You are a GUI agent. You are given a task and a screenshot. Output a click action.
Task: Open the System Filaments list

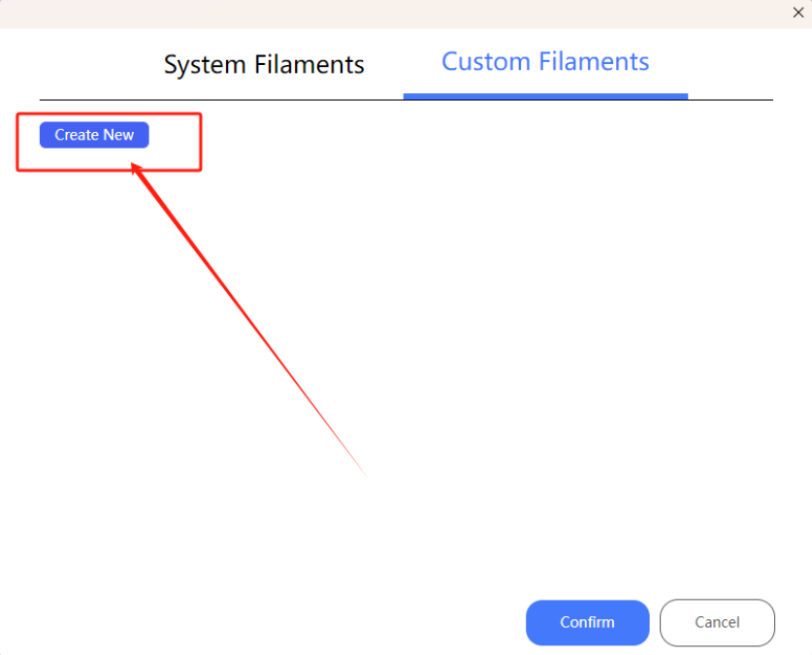264,65
